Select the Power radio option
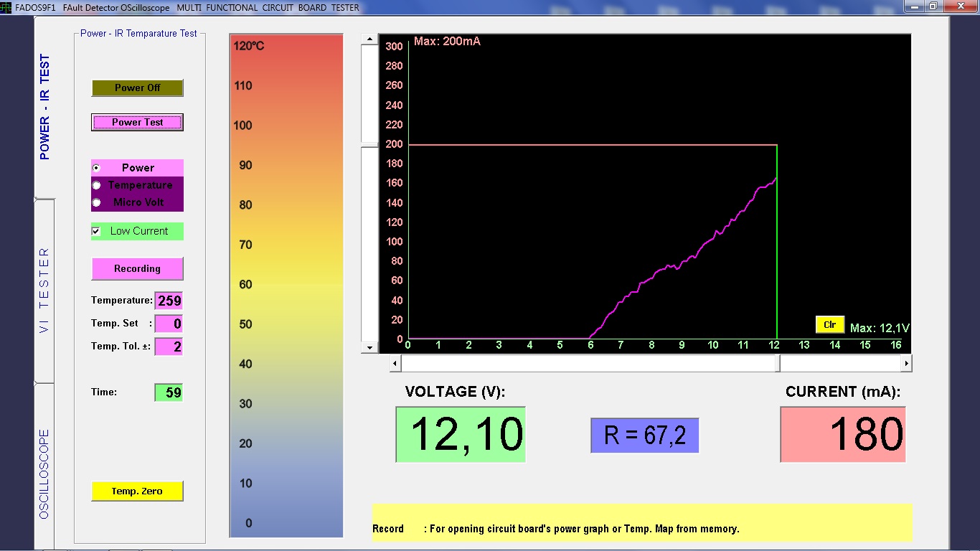 point(97,168)
